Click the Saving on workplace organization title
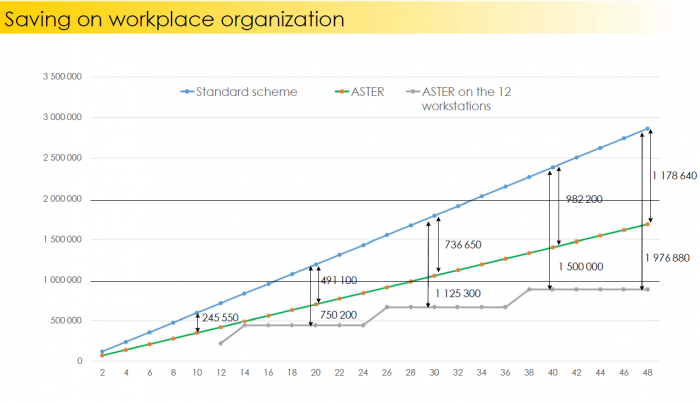 point(174,19)
